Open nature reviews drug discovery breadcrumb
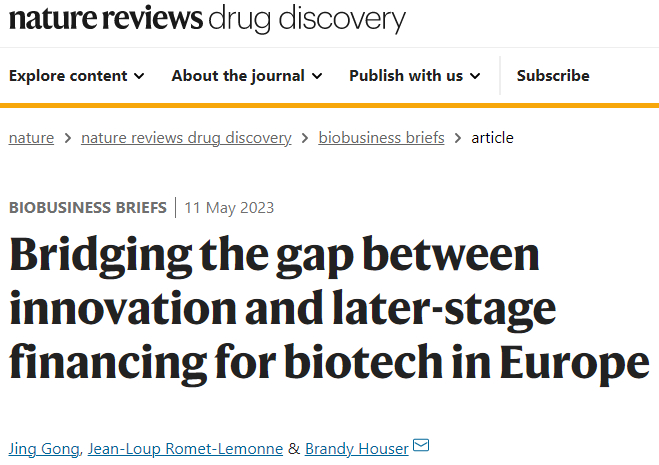This screenshot has height=465, width=659. [x=186, y=138]
